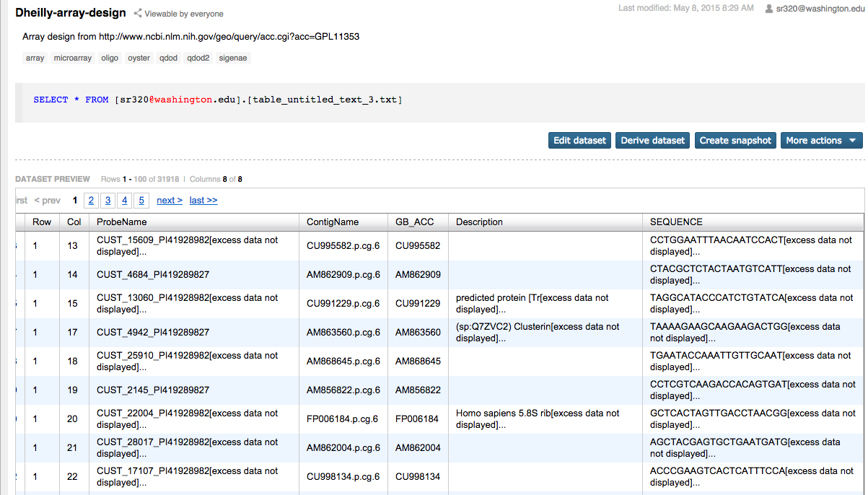Click the Row column header
The height and width of the screenshot is (495, 868).
point(42,222)
